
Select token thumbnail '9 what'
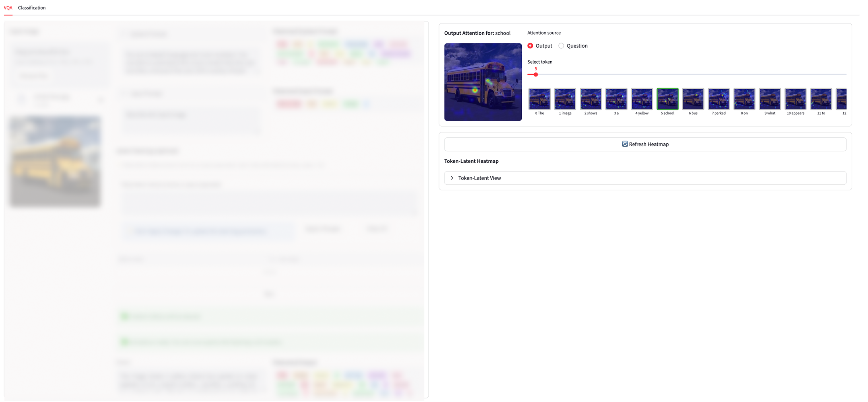point(770,99)
